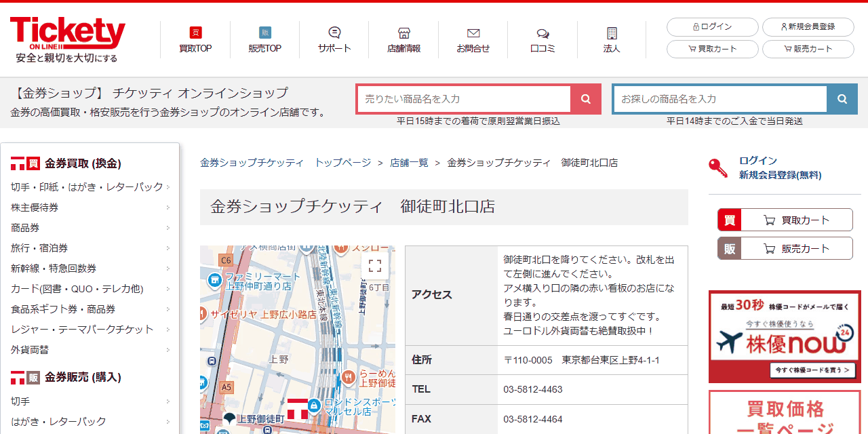Expand 外貨両替 category
The image size is (868, 434).
pyautogui.click(x=90, y=349)
